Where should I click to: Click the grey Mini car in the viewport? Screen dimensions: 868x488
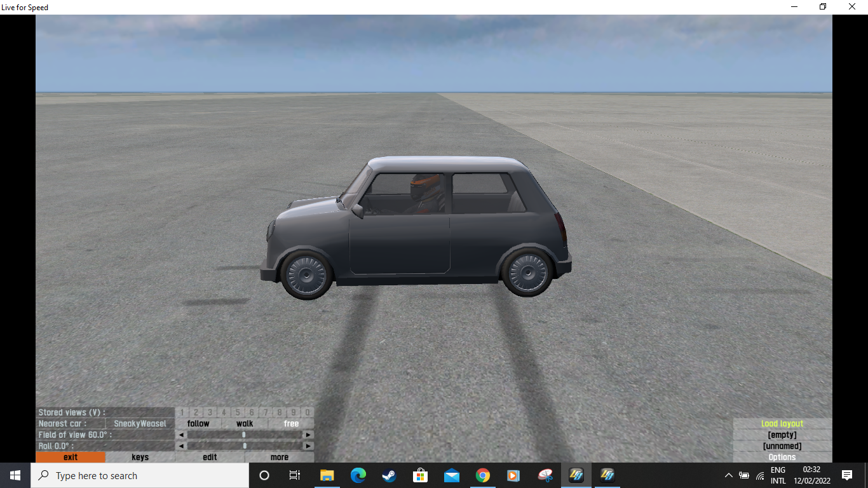pyautogui.click(x=416, y=227)
